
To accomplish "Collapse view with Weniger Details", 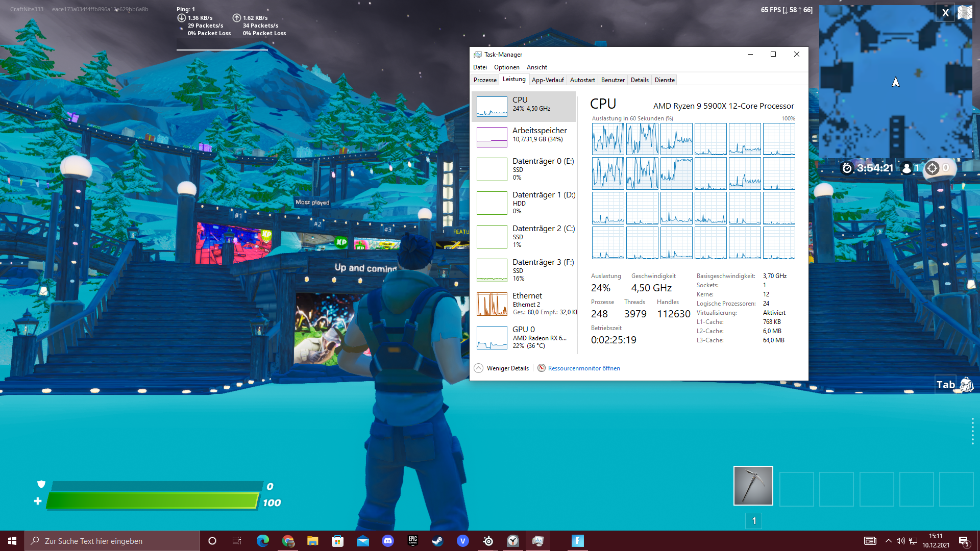I will pos(502,368).
